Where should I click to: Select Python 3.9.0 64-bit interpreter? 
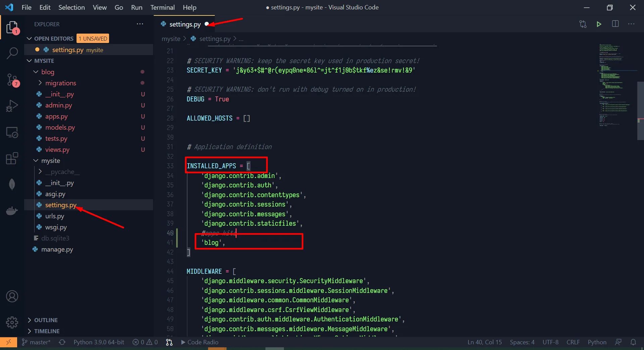point(99,342)
